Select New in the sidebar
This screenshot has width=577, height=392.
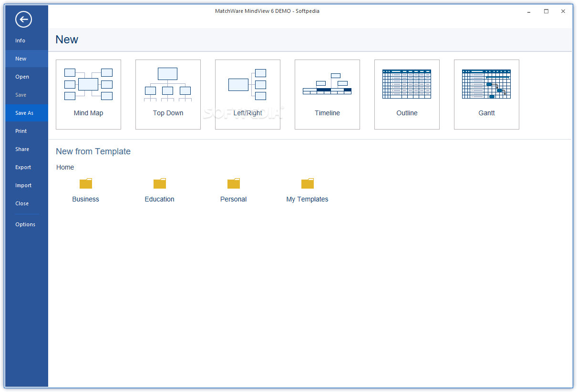[27, 59]
